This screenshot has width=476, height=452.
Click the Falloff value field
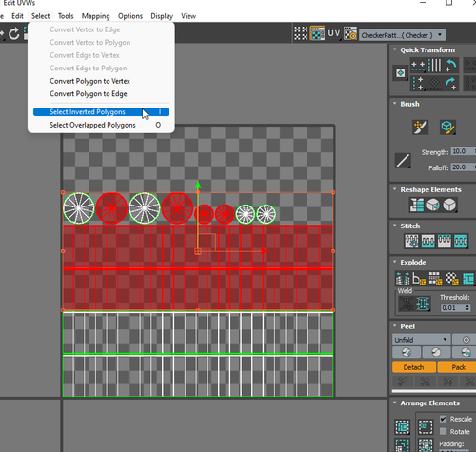pyautogui.click(x=462, y=167)
